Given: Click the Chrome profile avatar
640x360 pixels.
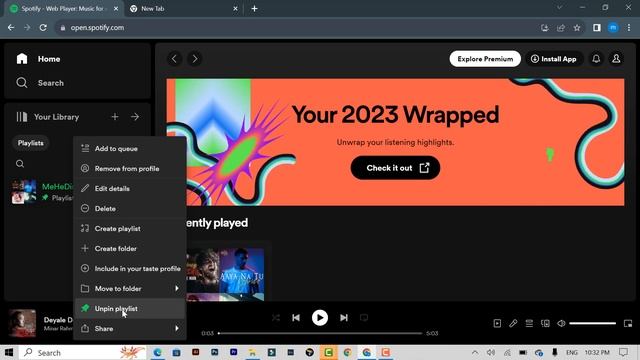Looking at the screenshot, I should pyautogui.click(x=613, y=28).
